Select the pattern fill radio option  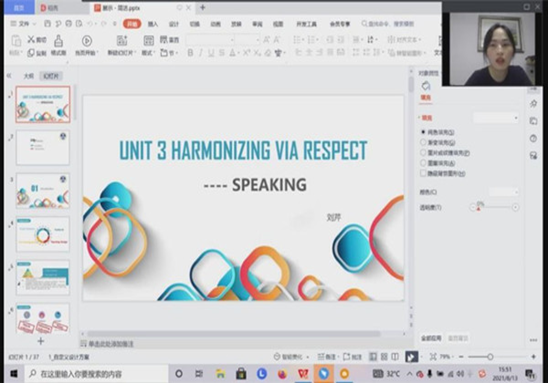(x=423, y=163)
